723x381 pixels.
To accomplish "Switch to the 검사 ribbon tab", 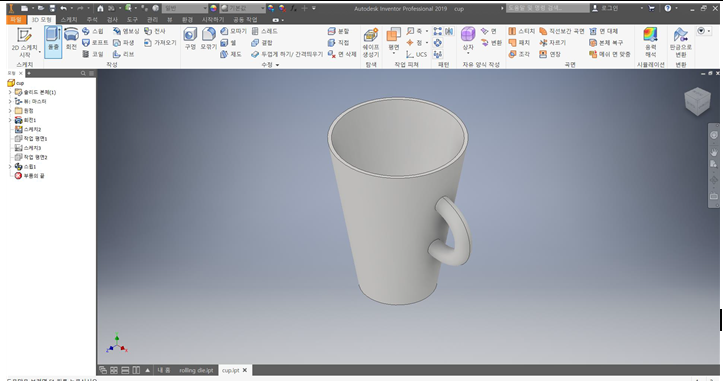I will click(x=112, y=19).
